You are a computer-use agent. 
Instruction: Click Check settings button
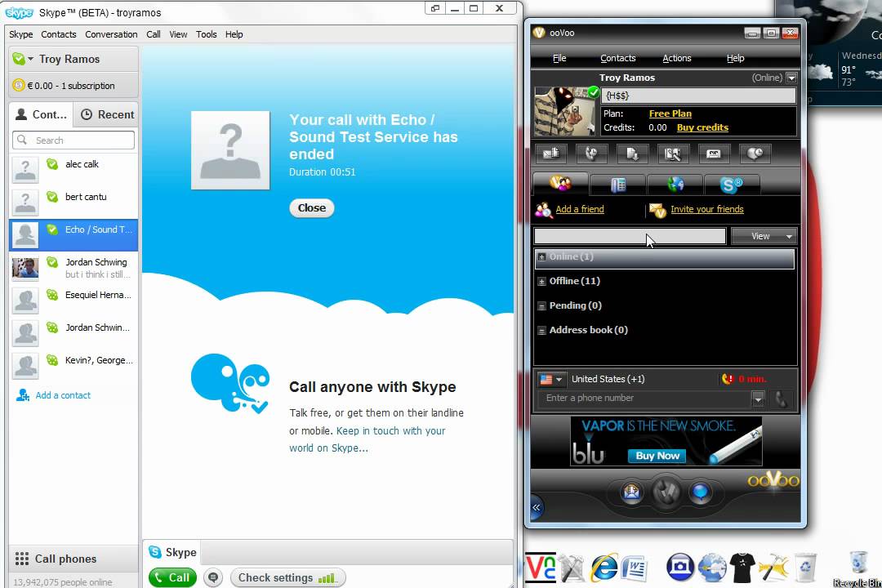point(287,578)
